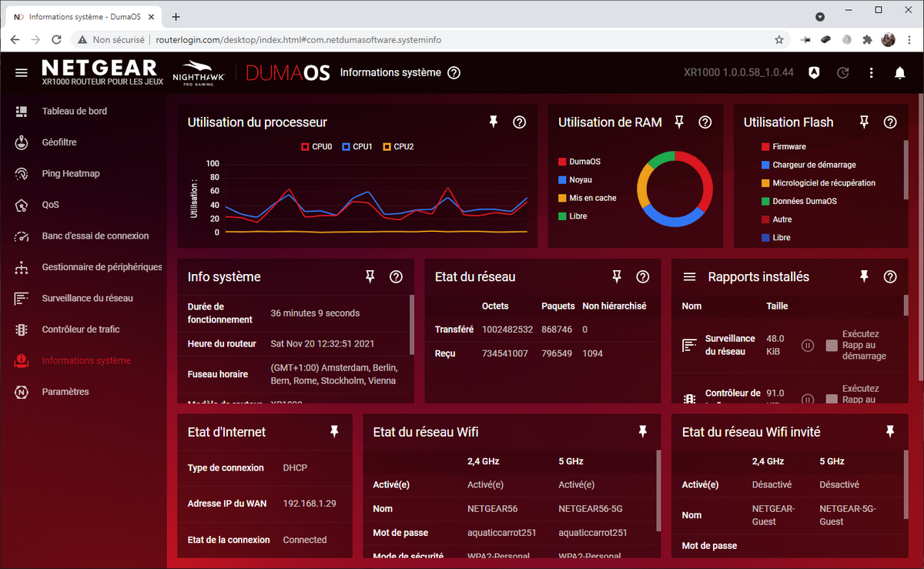The width and height of the screenshot is (924, 569).
Task: Pin the Utilisation Flash panel
Action: (x=864, y=122)
